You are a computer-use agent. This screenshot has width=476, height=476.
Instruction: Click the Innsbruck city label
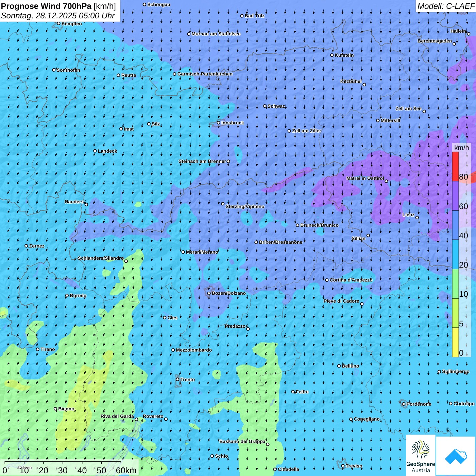pyautogui.click(x=233, y=123)
